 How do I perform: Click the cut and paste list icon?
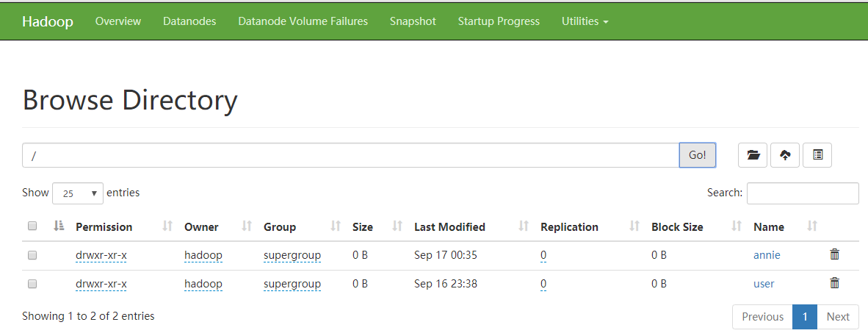[817, 155]
